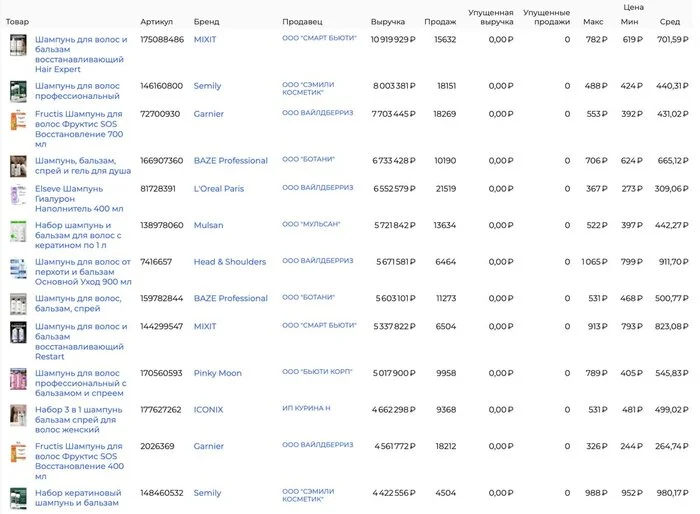Screen dimensions: 700x514
Task: Click the Продавец column header
Action: pyautogui.click(x=304, y=21)
